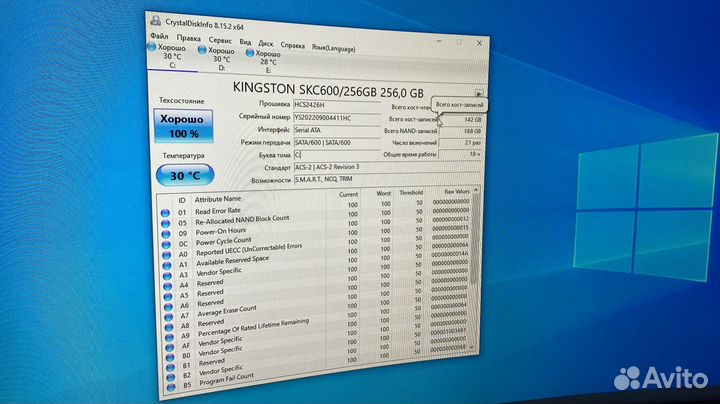The image size is (720, 404).
Task: Click the Worst column header
Action: (384, 193)
